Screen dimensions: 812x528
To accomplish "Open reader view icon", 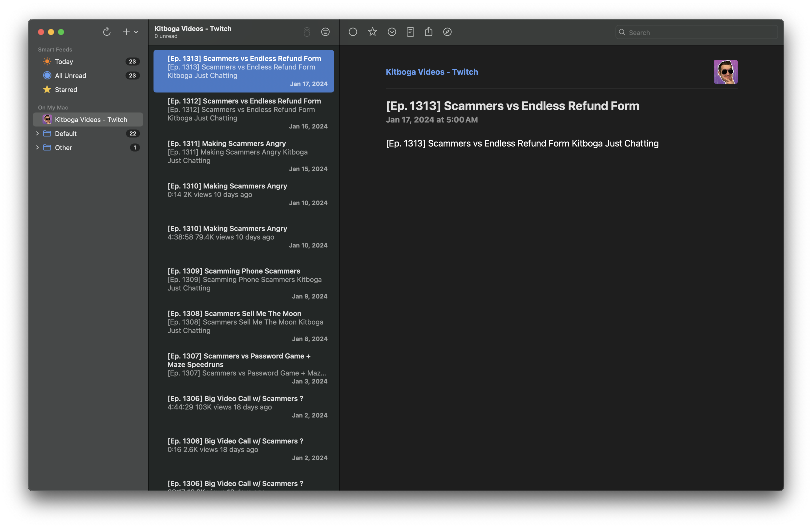I will 410,32.
